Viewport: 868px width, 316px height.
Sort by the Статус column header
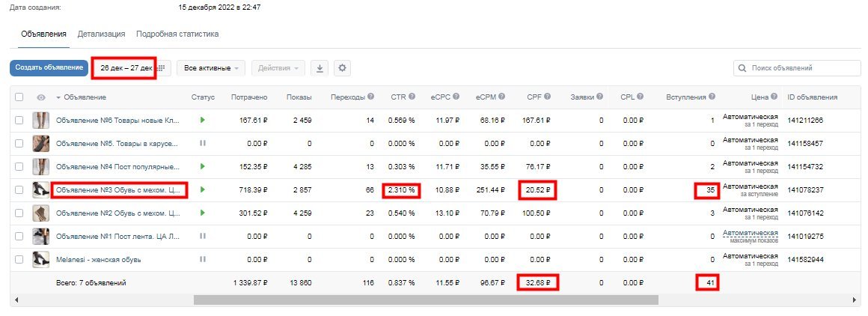[203, 97]
